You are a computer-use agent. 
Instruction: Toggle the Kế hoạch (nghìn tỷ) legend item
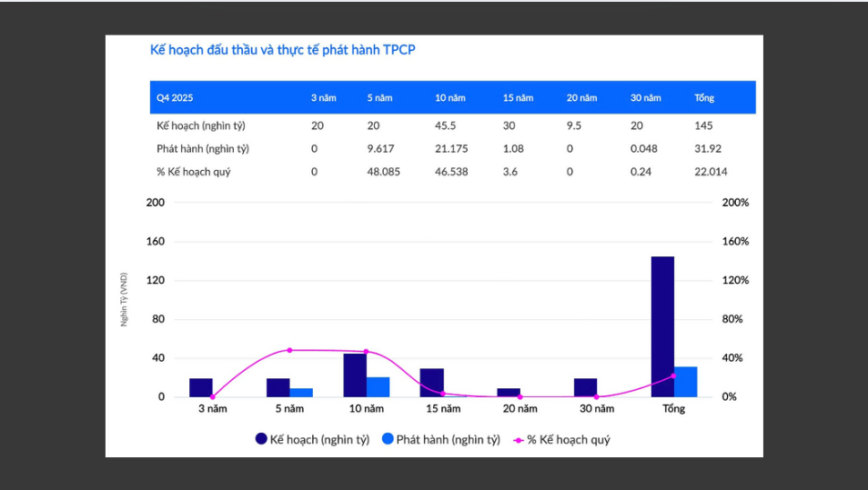(x=312, y=439)
